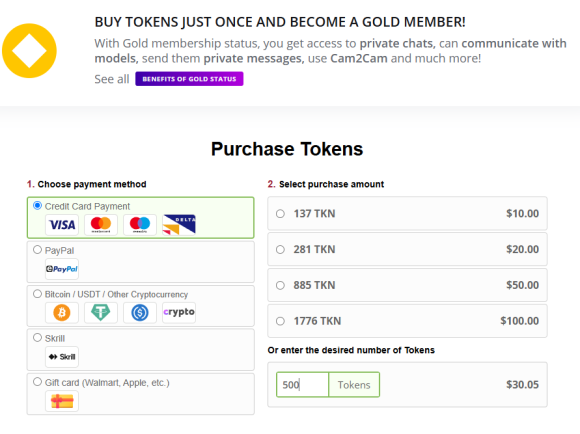Click the gift card present icon

tap(62, 401)
